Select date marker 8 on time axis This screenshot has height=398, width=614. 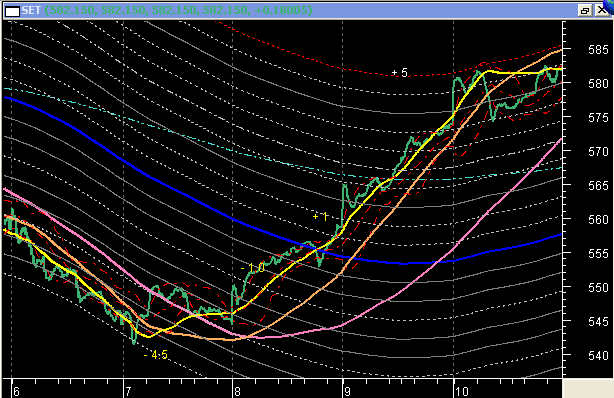pos(238,391)
